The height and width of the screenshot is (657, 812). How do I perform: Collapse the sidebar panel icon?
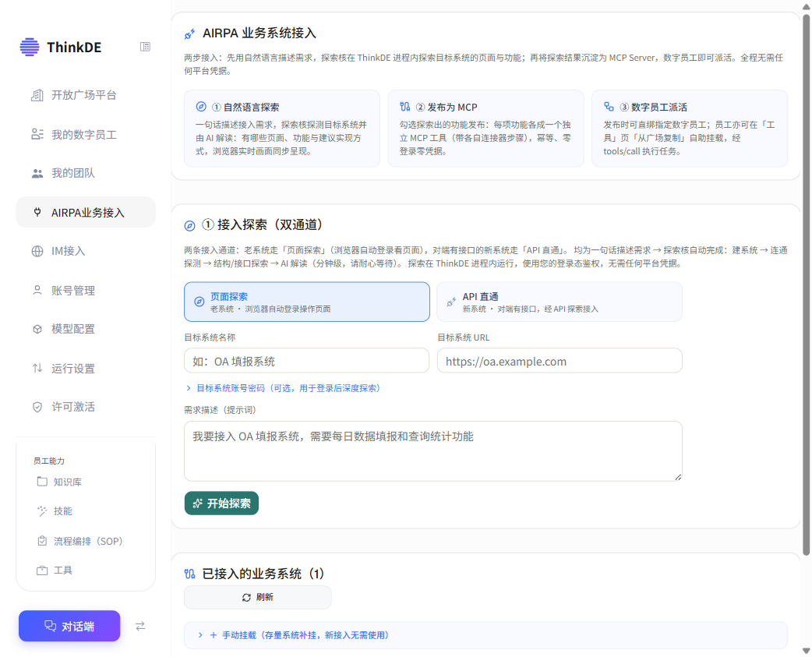145,47
